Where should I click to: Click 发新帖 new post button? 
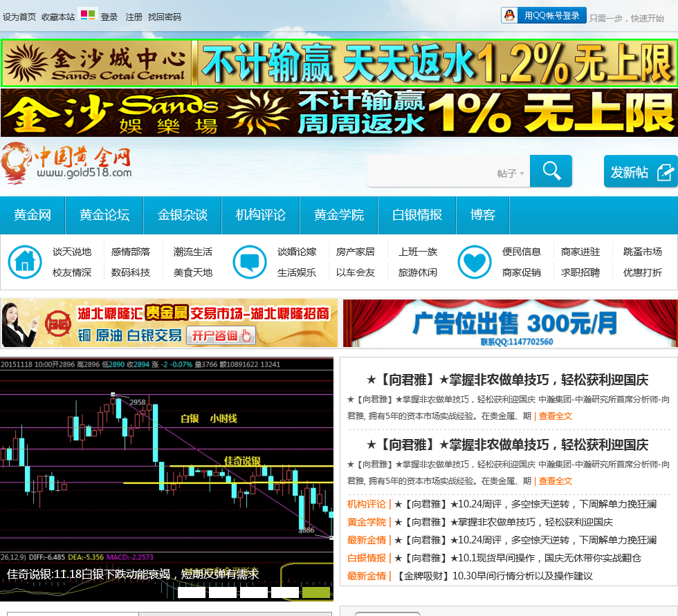click(x=641, y=171)
